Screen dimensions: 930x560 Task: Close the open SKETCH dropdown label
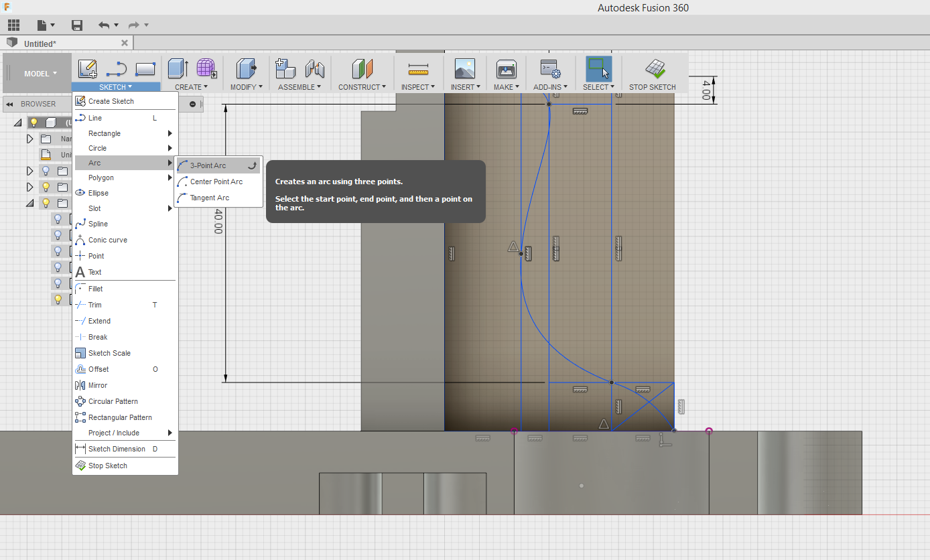point(116,87)
